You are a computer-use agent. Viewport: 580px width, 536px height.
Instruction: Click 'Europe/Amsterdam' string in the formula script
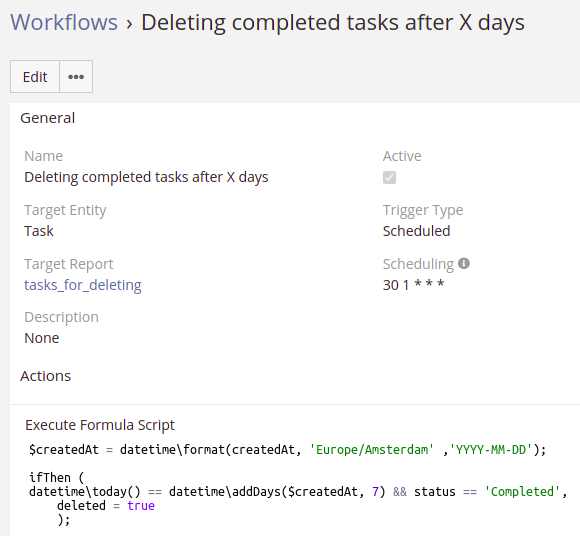pyautogui.click(x=371, y=449)
